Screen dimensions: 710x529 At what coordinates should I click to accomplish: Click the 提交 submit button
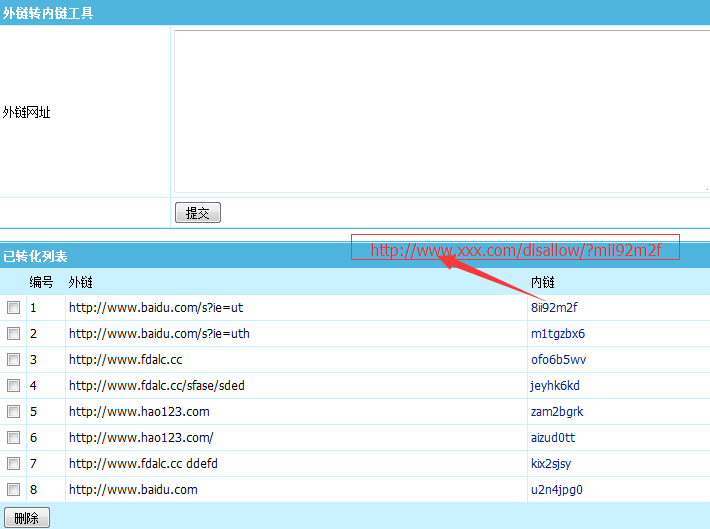coord(198,212)
